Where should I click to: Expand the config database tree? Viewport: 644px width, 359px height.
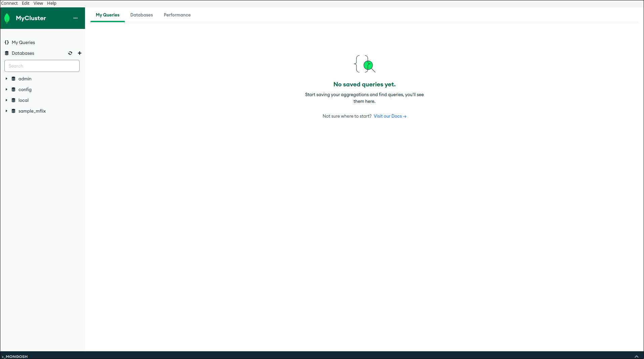6,89
